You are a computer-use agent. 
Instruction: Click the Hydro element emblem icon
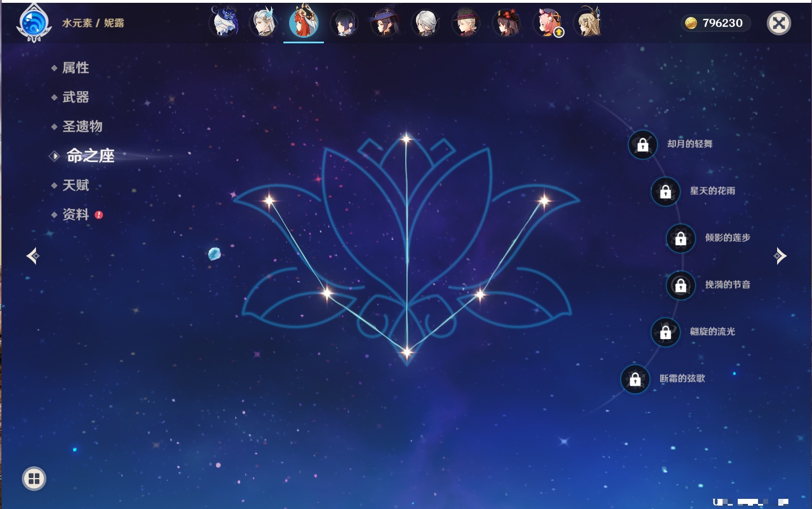point(34,24)
